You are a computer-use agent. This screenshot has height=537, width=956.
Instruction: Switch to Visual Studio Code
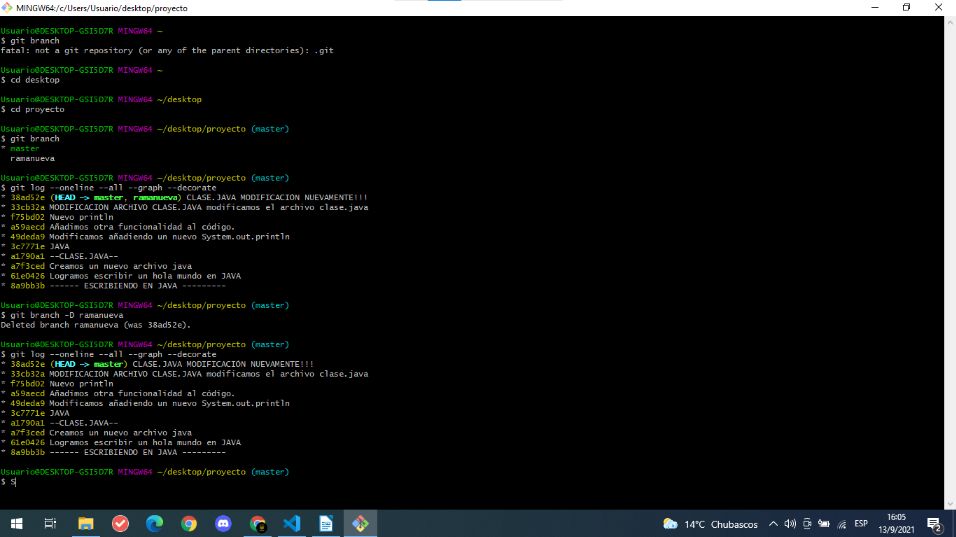(x=292, y=524)
